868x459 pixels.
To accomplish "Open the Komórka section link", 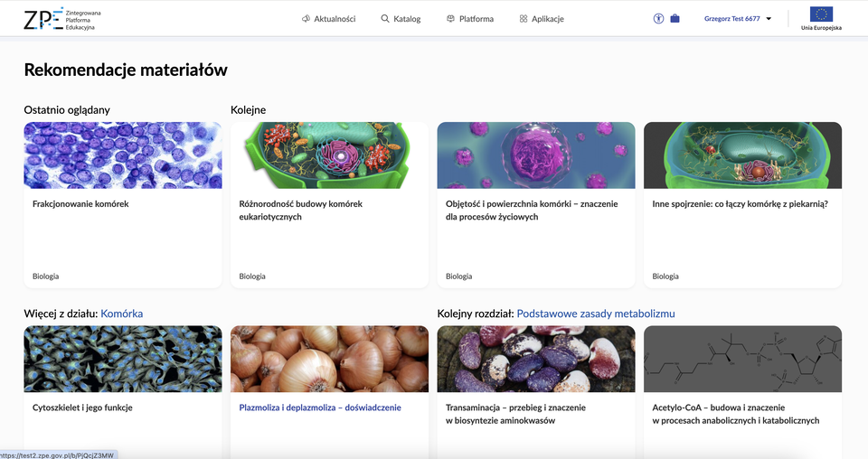I will point(121,314).
